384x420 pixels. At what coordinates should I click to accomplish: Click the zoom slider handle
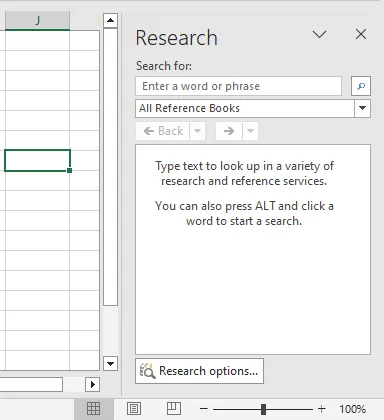tap(263, 409)
